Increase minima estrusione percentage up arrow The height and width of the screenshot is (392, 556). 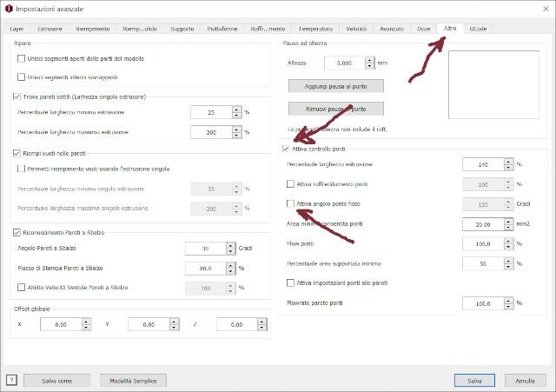[237, 110]
